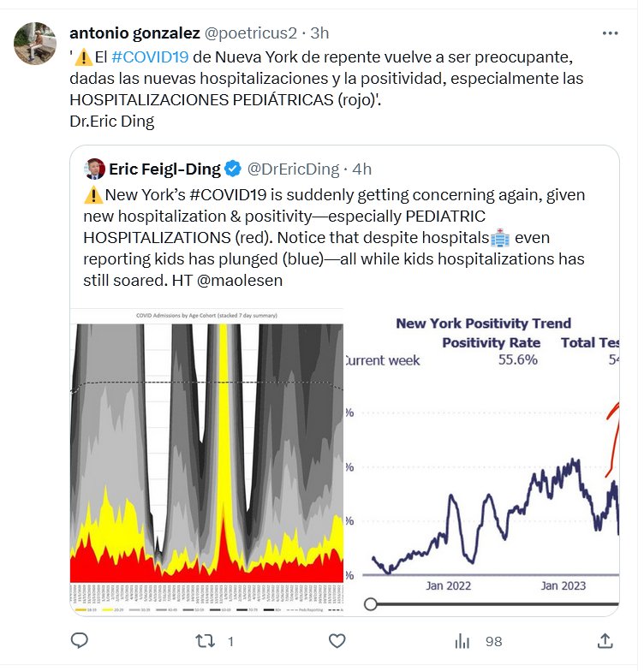Click Eric Feigl-Ding's small profile picture
The image size is (644, 671).
coord(94,169)
